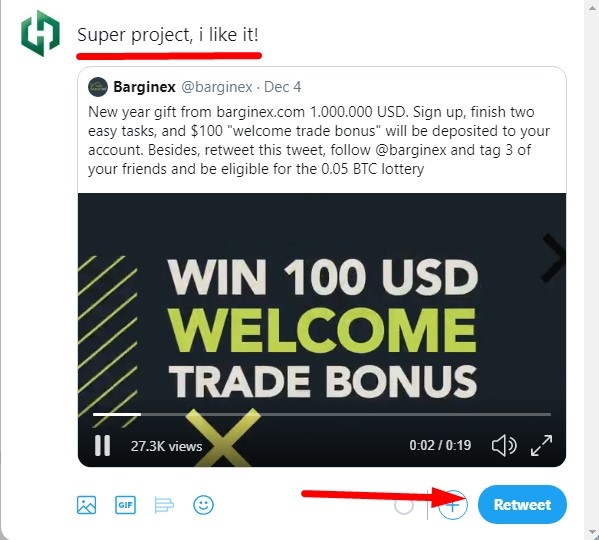
Task: Click the comment text 'Super project, i like it!'
Action: pos(168,35)
